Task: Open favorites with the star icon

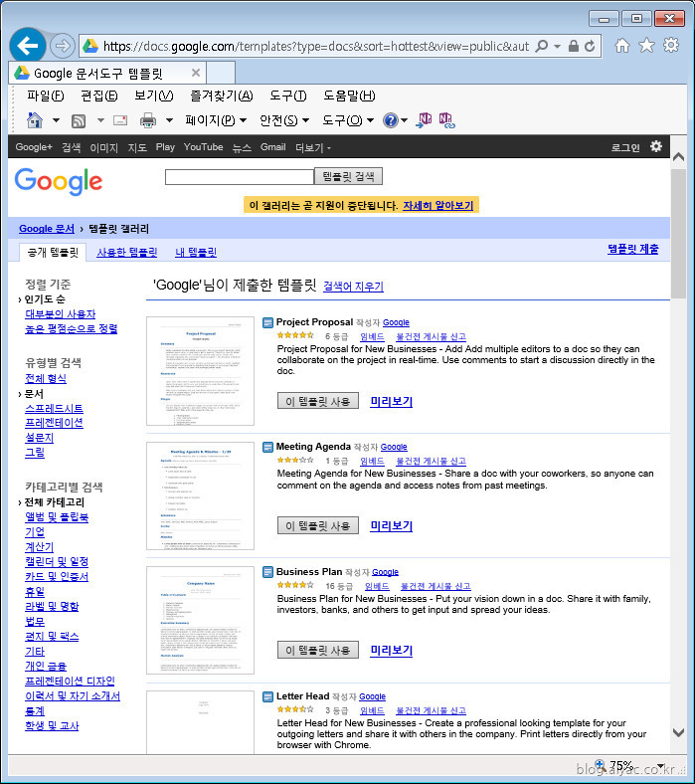Action: point(646,46)
